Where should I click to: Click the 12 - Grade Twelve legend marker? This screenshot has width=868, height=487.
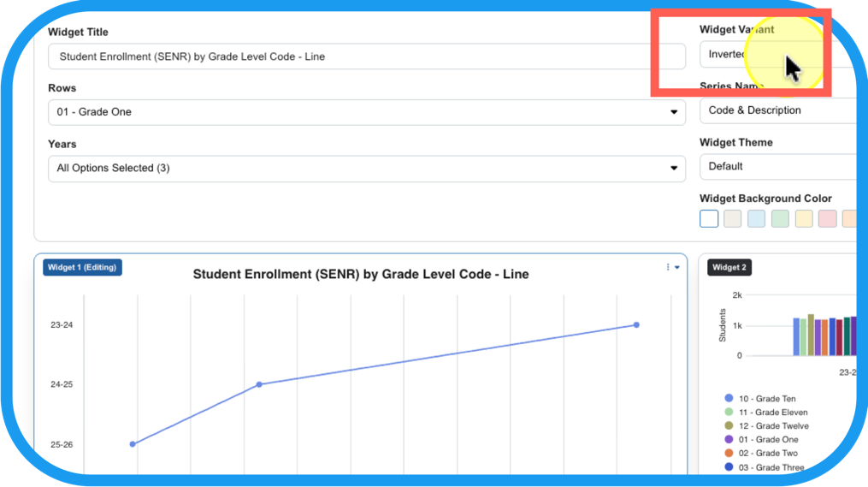[x=729, y=426]
